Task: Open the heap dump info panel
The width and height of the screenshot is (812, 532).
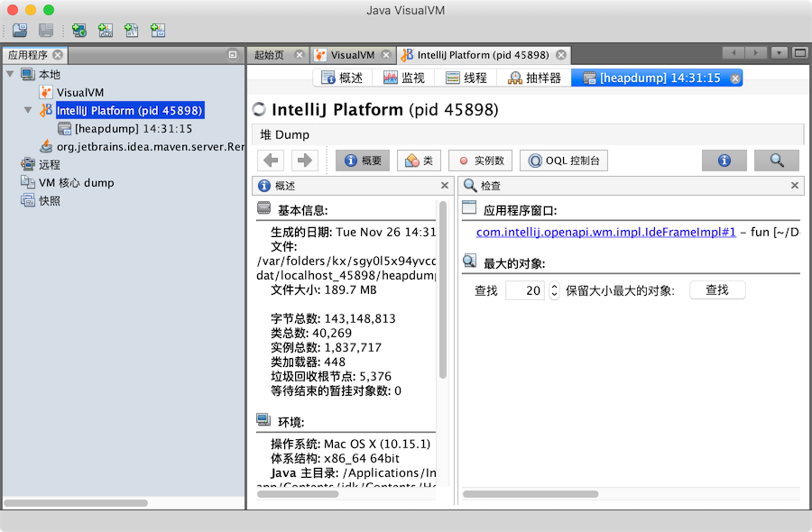Action: (x=724, y=160)
